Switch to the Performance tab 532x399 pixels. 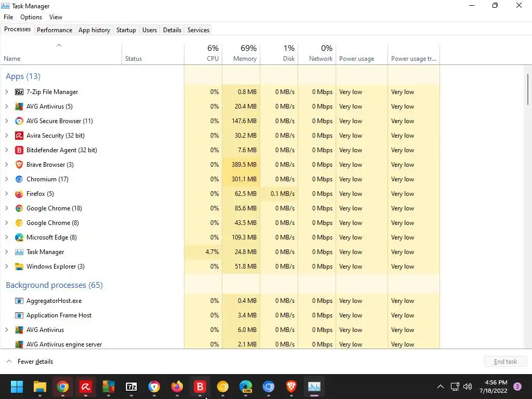point(55,30)
